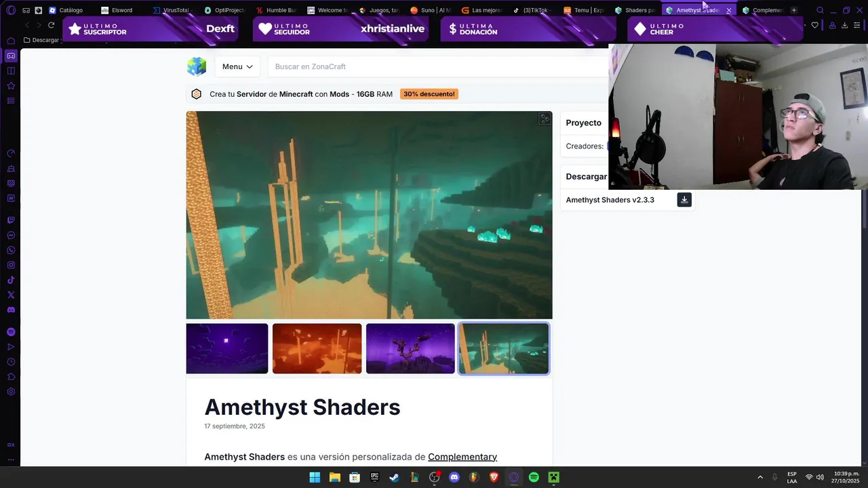Click the ZonaCraft cube logo
This screenshot has width=868, height=488.
pyautogui.click(x=197, y=66)
